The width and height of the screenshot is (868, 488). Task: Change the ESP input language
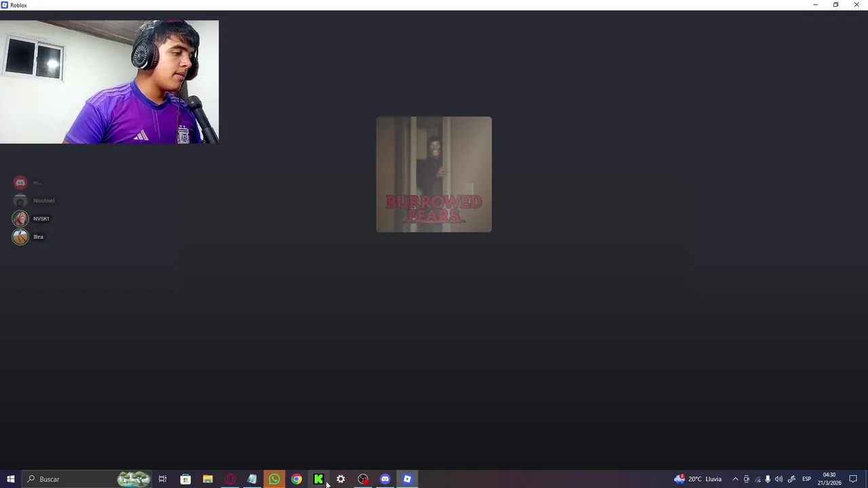(806, 479)
